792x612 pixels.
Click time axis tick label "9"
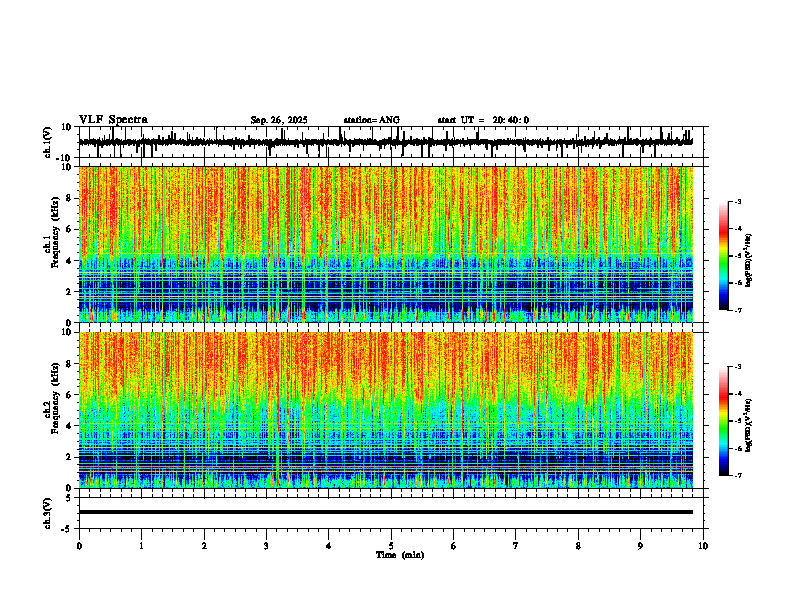tap(640, 546)
